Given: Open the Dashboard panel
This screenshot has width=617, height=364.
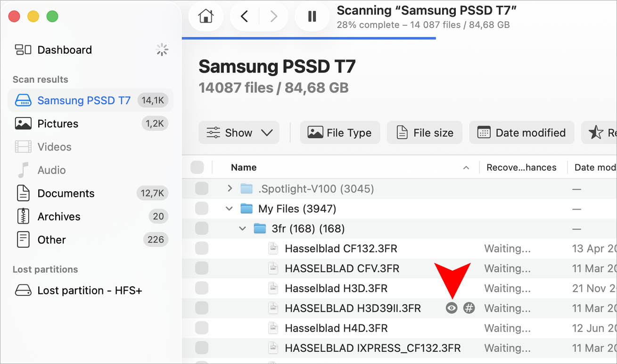Looking at the screenshot, I should click(65, 49).
